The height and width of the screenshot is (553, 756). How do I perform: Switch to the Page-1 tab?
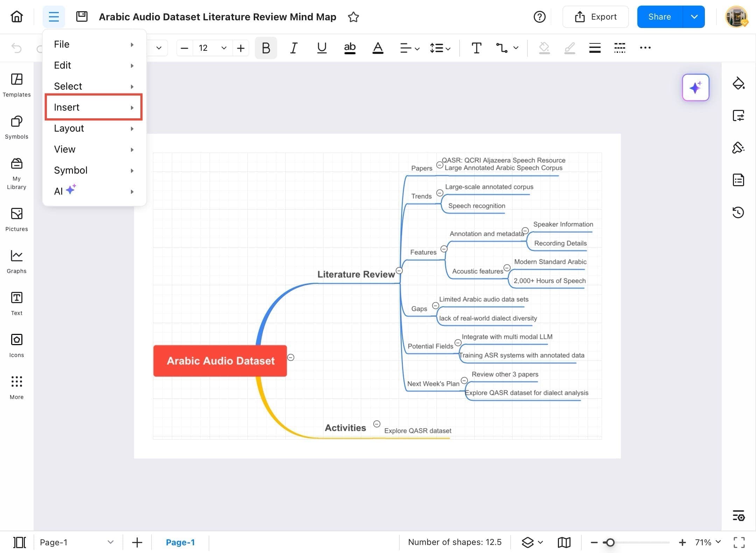coord(180,542)
